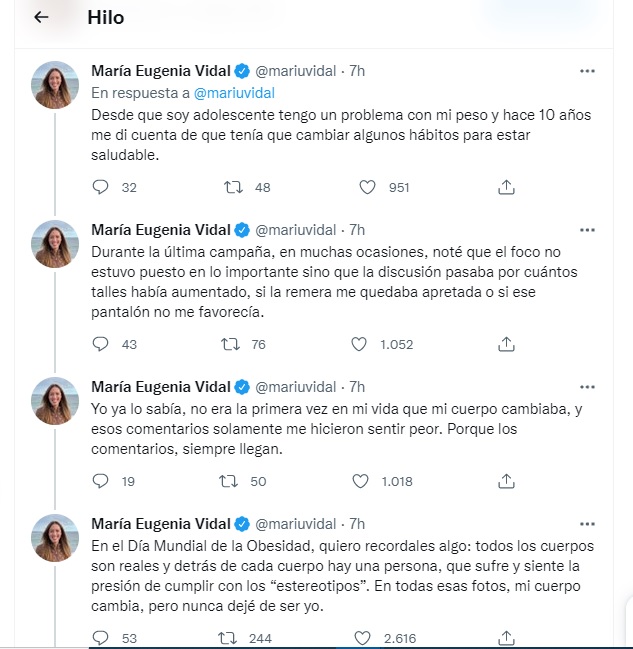The width and height of the screenshot is (633, 649).
Task: Reply to the tweet with 43 replies
Action: pyautogui.click(x=100, y=344)
